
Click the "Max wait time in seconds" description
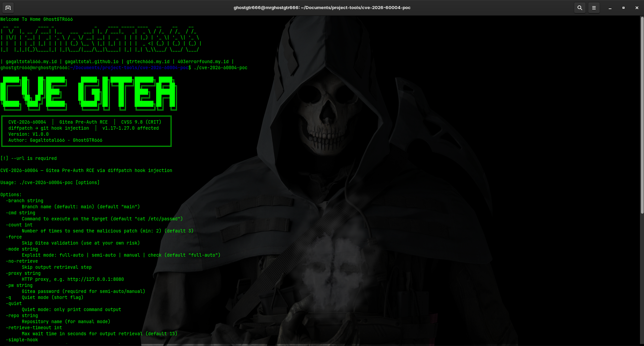pyautogui.click(x=100, y=334)
